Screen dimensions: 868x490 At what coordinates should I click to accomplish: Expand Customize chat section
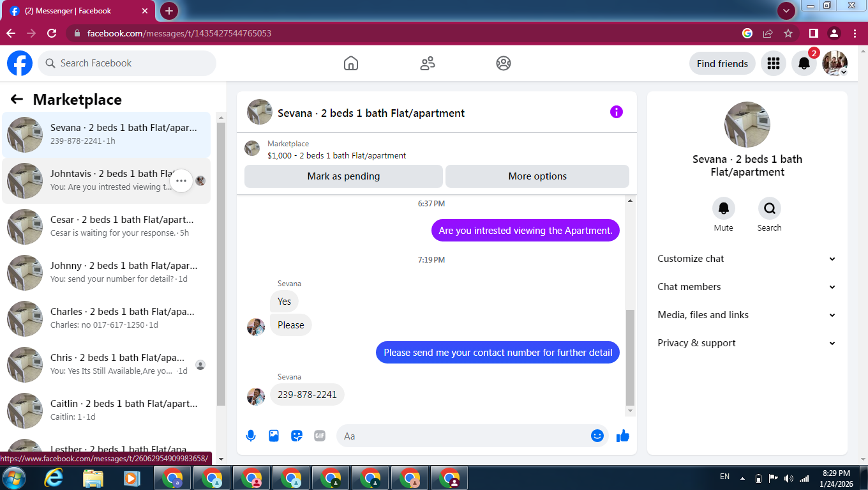coord(747,259)
